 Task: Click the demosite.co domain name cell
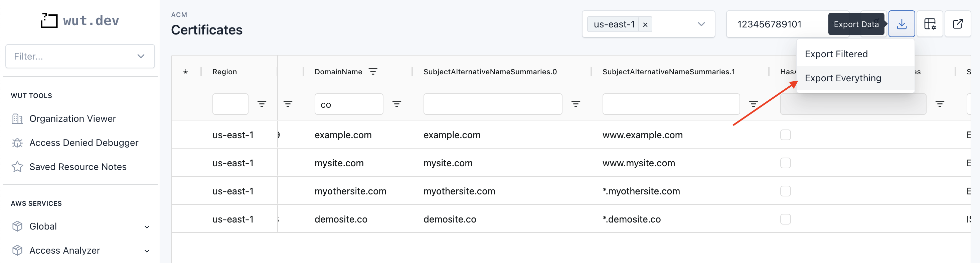pos(341,220)
